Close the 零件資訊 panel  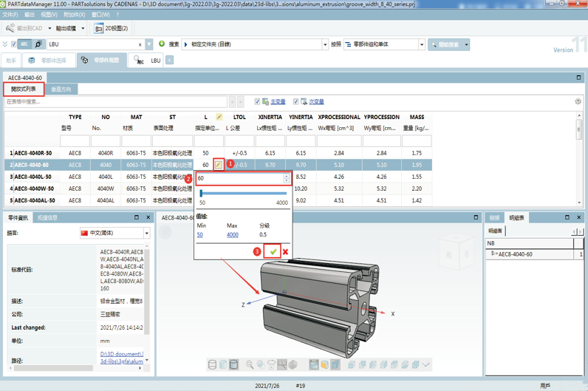point(148,217)
